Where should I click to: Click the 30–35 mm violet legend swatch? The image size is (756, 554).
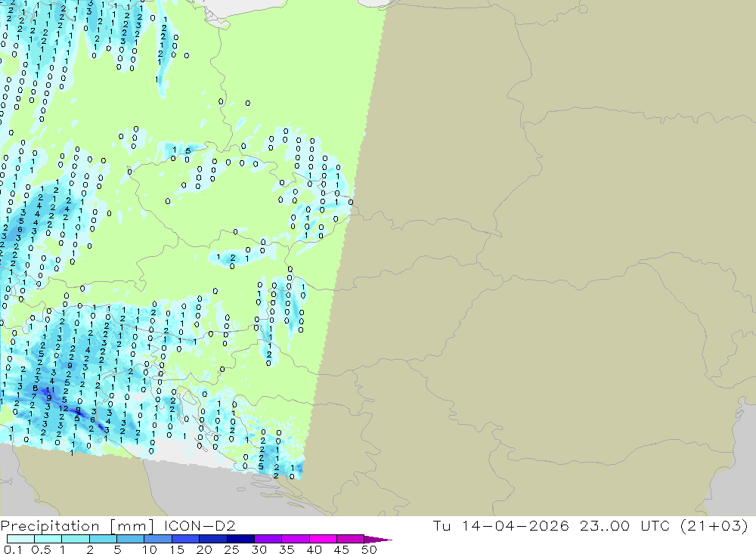[268, 539]
